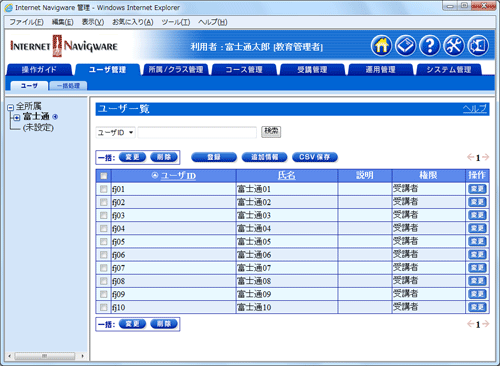
Task: Check the box for user fj06
Action: point(104,255)
